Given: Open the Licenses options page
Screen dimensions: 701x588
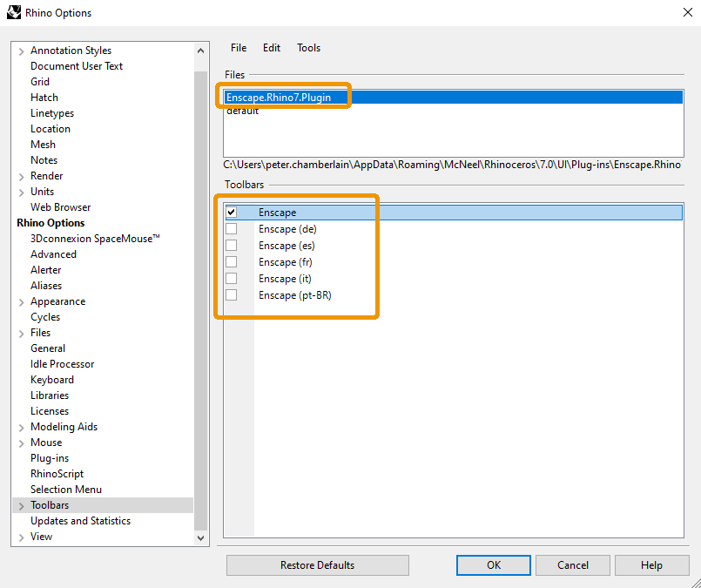Looking at the screenshot, I should coord(50,411).
